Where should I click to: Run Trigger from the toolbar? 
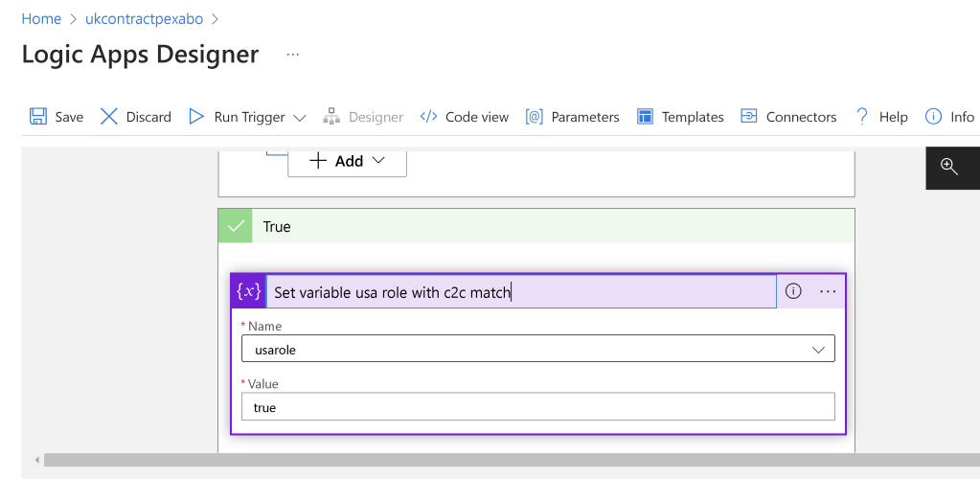(x=237, y=117)
